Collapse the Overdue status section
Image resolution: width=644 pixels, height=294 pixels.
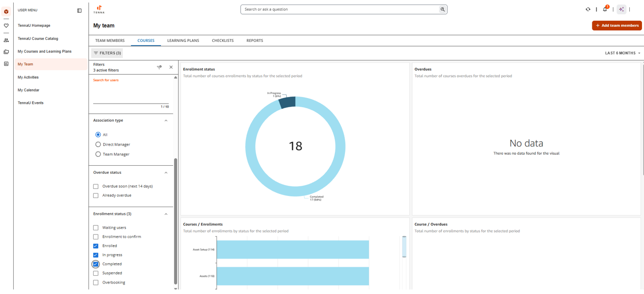tap(166, 173)
